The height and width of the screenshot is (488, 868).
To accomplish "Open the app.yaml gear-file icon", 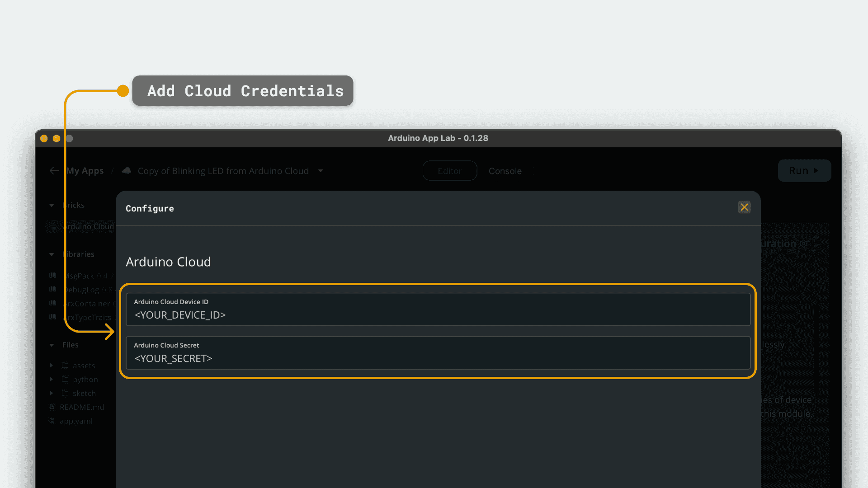I will tap(52, 421).
